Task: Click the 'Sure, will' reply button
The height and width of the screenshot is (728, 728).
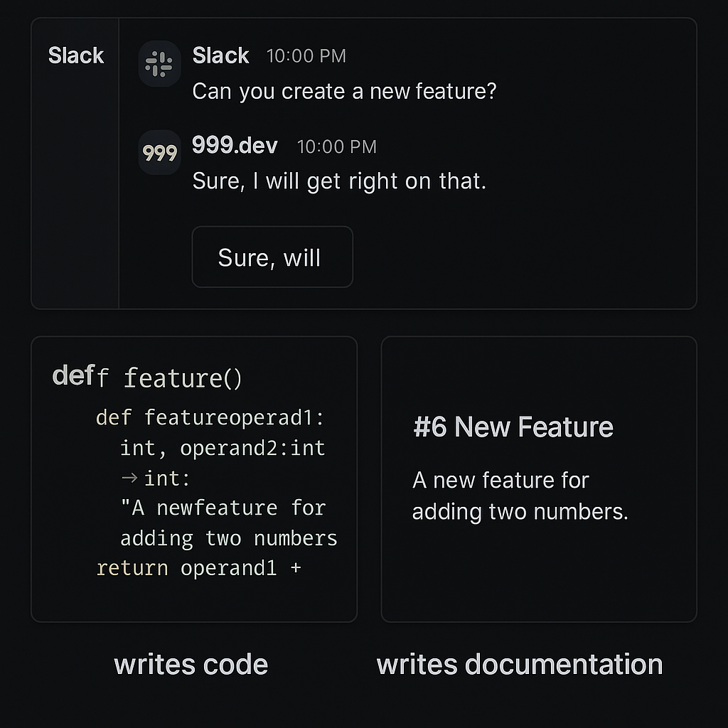Action: 272,257
